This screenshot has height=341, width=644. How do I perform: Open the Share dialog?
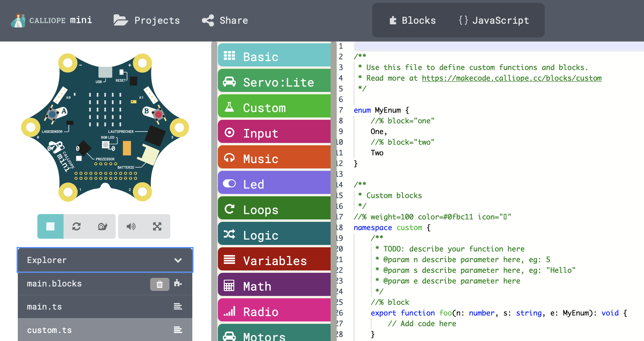click(225, 20)
